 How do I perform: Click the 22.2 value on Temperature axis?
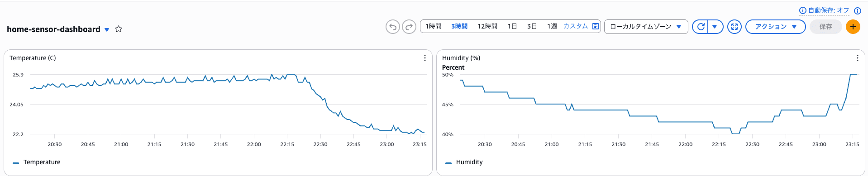coord(18,134)
